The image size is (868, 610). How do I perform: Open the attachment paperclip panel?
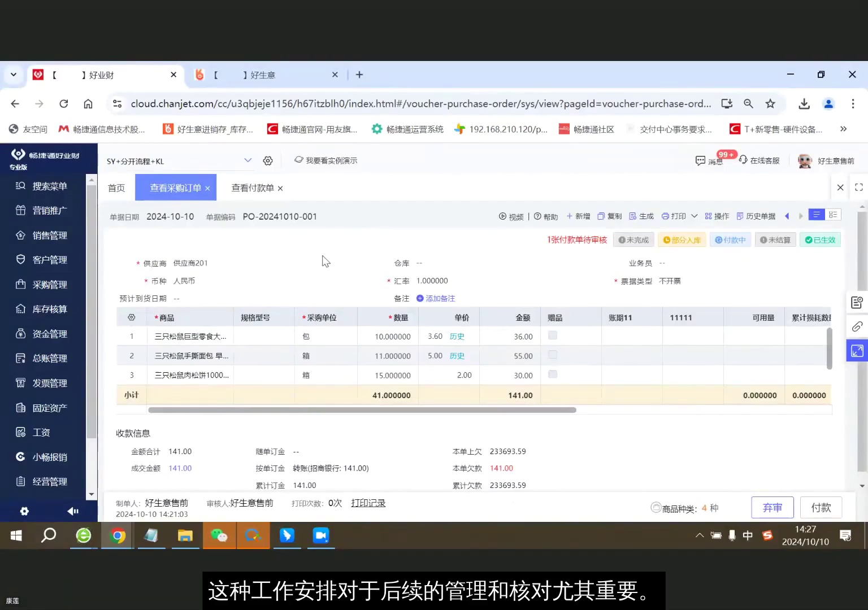[857, 326]
